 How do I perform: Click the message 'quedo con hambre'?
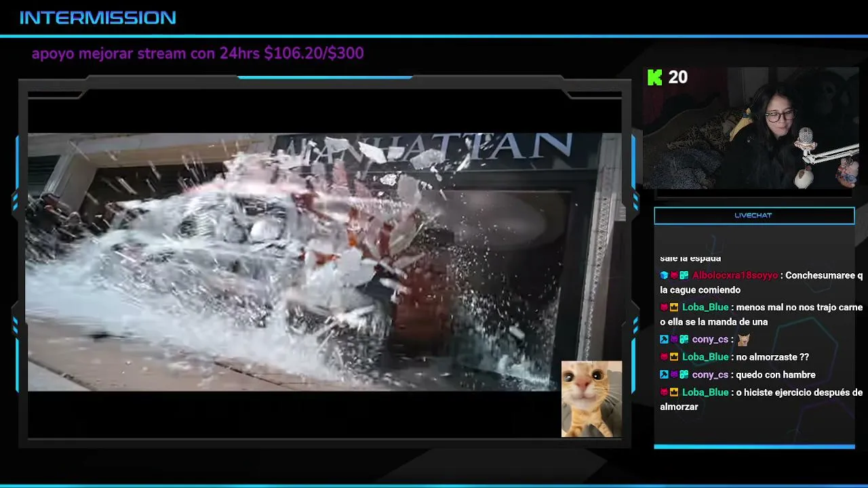point(777,374)
